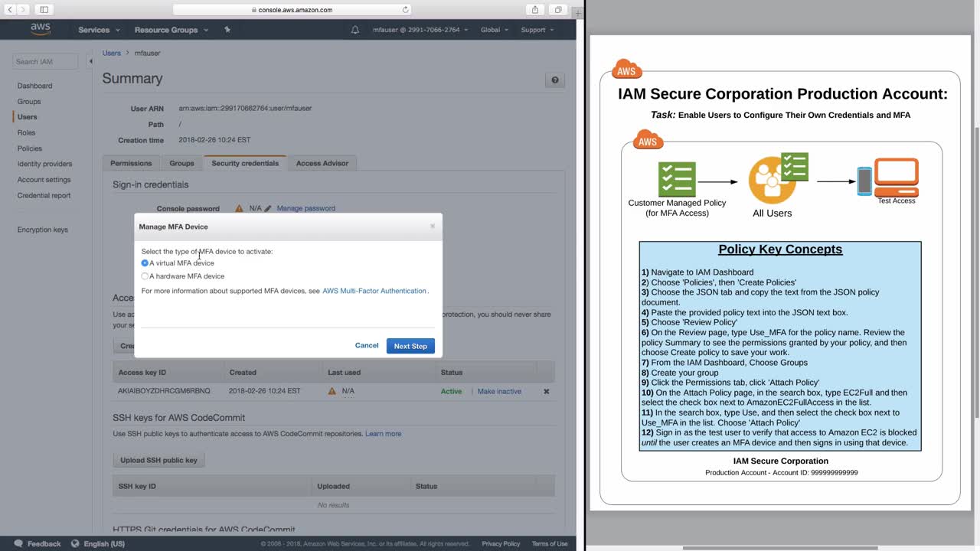Click Make inactive for the access key
Viewport: 980px width, 551px height.
(499, 391)
